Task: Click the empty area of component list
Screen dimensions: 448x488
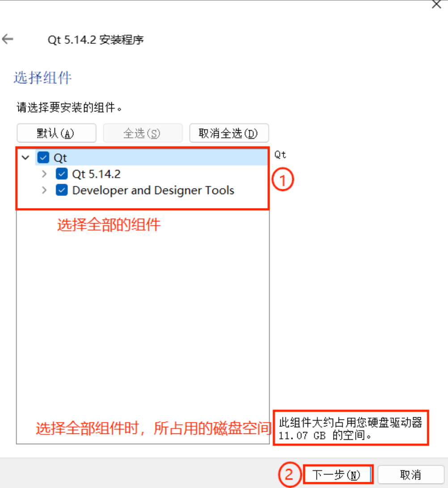Action: point(143,311)
